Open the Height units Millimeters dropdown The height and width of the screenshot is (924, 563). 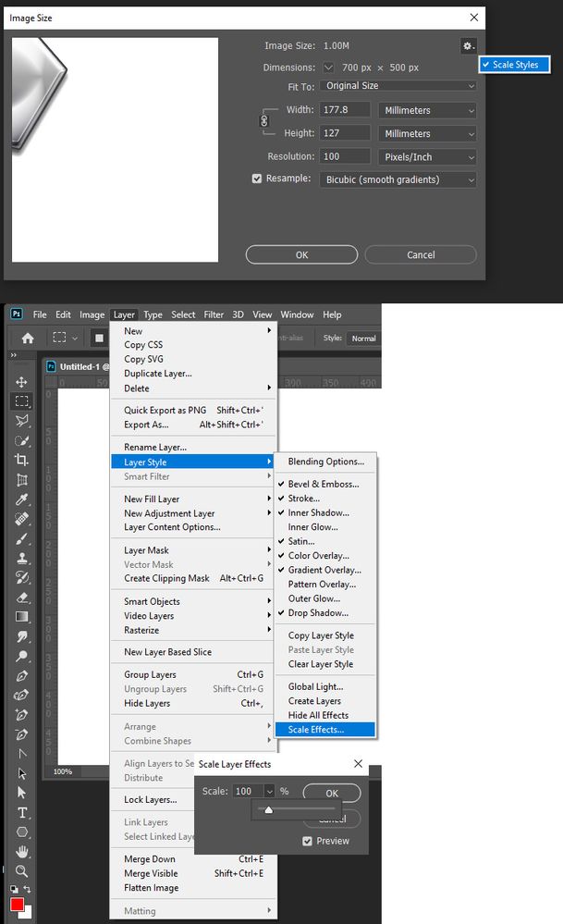427,134
